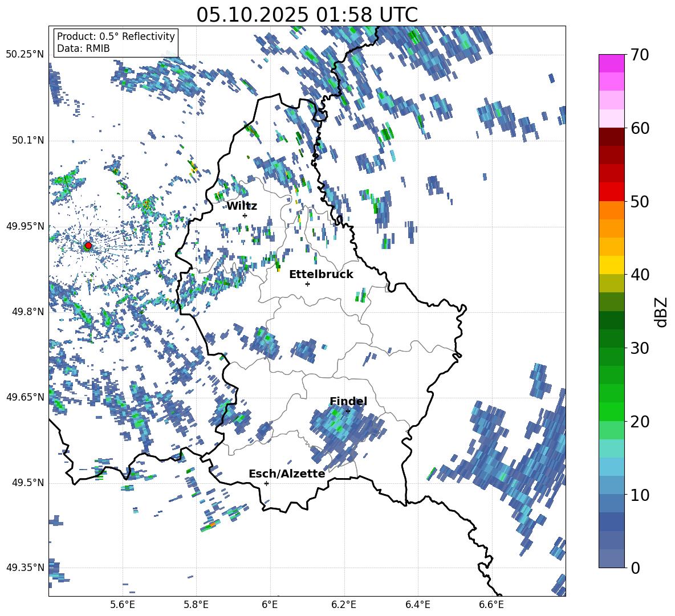This screenshot has height=616, width=675.
Task: Click the Findel city label
Action: [x=348, y=401]
